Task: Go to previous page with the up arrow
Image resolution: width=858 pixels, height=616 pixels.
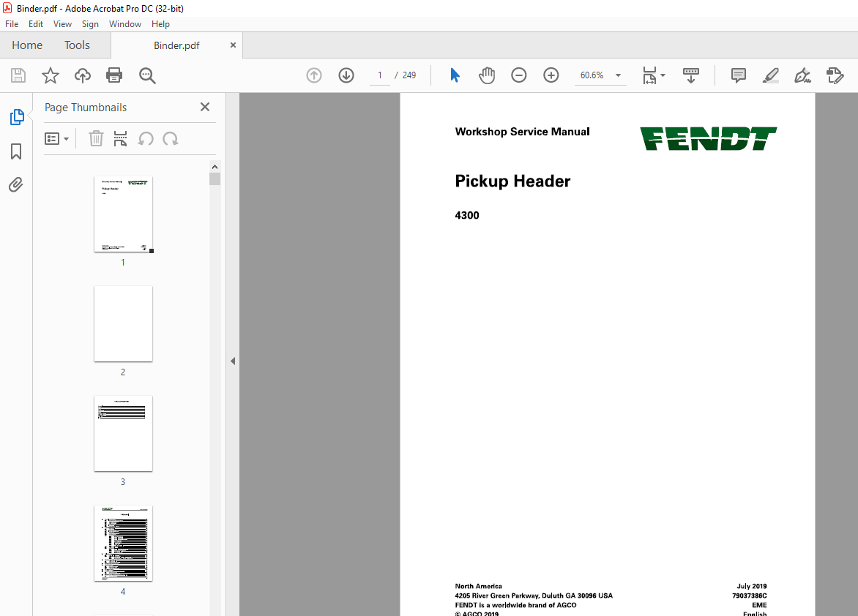Action: click(x=314, y=75)
